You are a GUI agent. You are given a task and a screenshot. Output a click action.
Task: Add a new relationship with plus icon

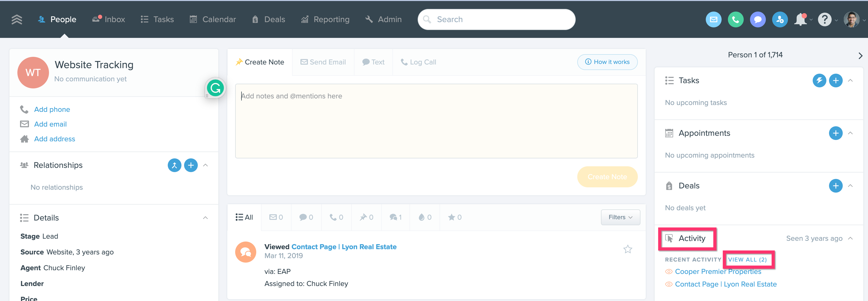click(x=191, y=165)
